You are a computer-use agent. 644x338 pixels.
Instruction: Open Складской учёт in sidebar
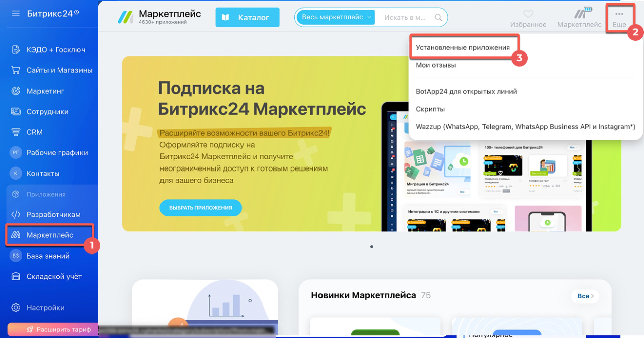pos(54,277)
